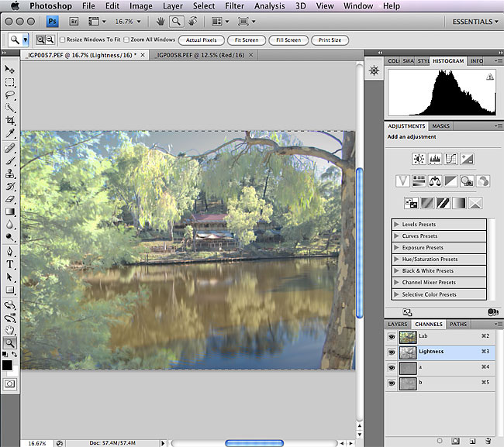Image resolution: width=504 pixels, height=447 pixels.
Task: Select the Crop tool
Action: tap(10, 121)
